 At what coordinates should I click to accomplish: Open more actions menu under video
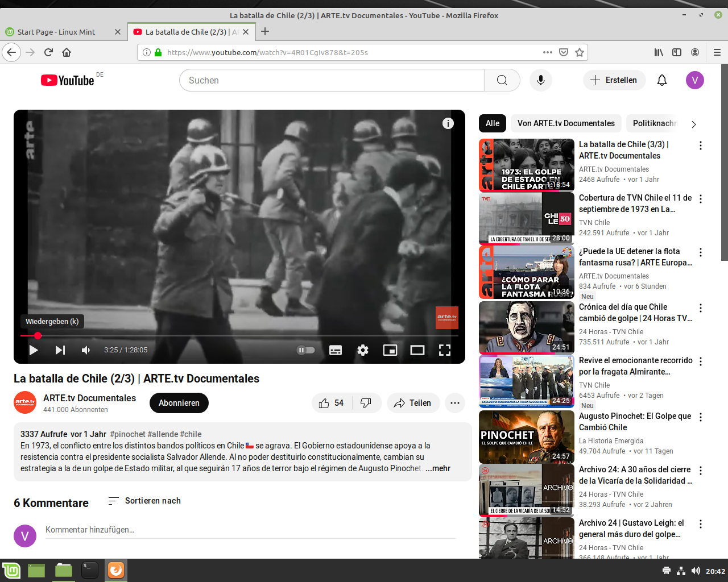pyautogui.click(x=455, y=403)
